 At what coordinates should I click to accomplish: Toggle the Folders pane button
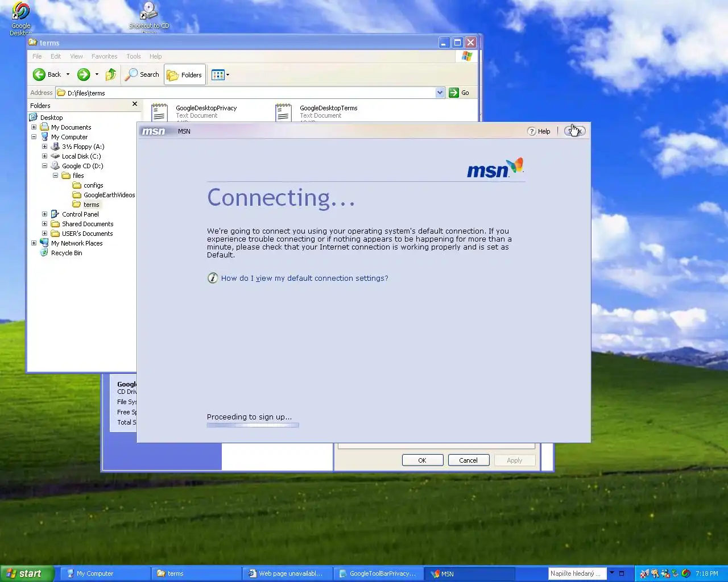[185, 74]
